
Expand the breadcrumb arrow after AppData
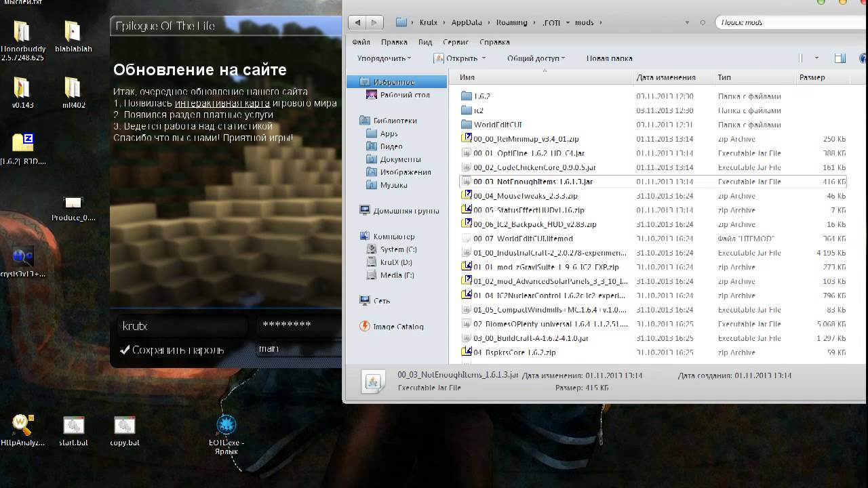tap(490, 22)
